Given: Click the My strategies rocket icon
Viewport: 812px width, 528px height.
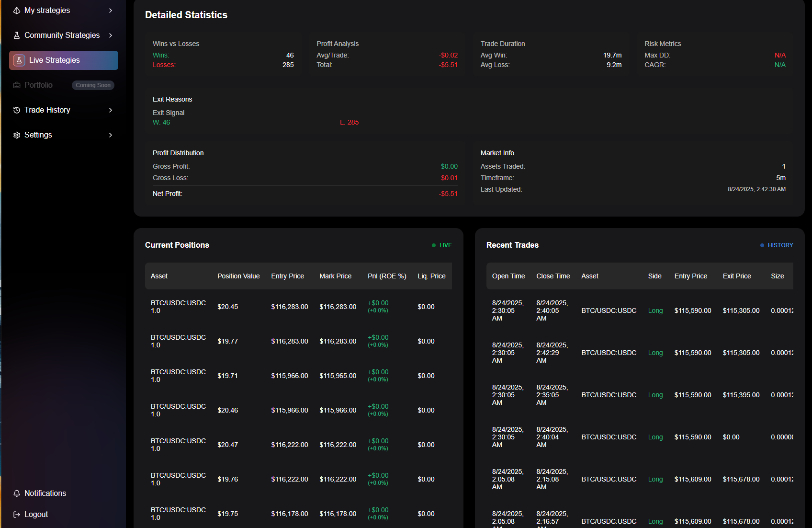Looking at the screenshot, I should click(17, 11).
